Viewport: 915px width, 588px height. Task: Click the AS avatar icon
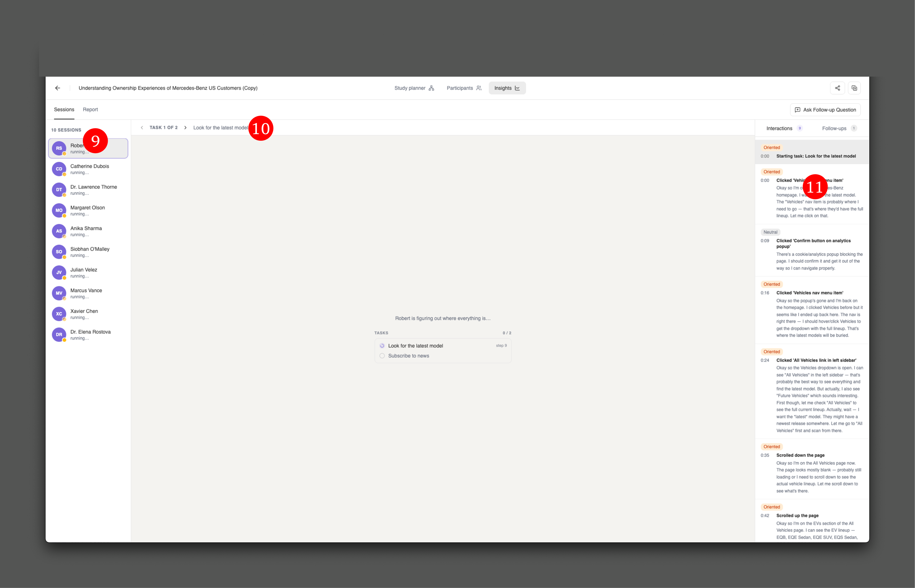[x=59, y=231]
